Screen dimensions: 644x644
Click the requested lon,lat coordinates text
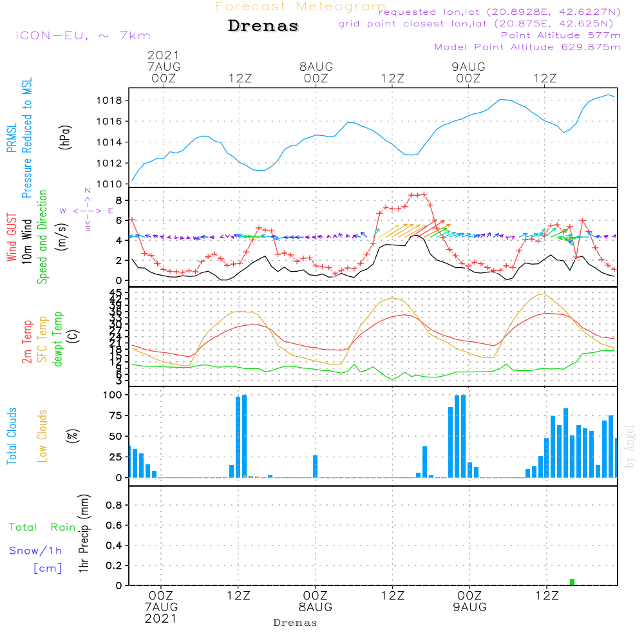coord(500,12)
